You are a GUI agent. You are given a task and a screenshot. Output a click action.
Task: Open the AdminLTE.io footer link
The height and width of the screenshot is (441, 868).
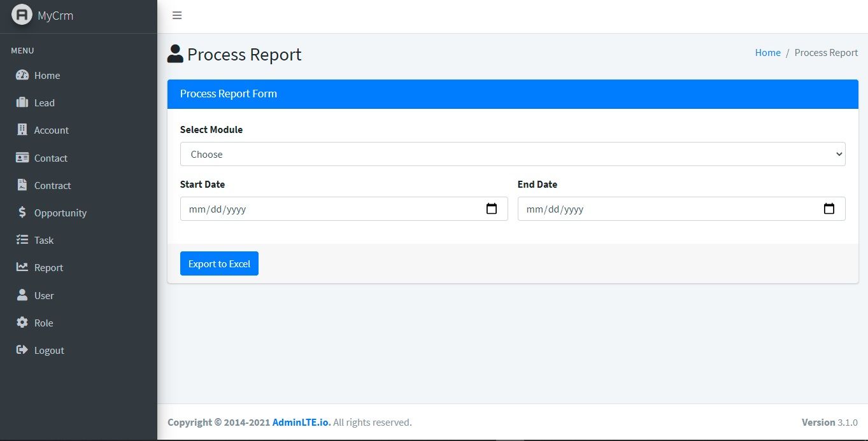point(301,422)
